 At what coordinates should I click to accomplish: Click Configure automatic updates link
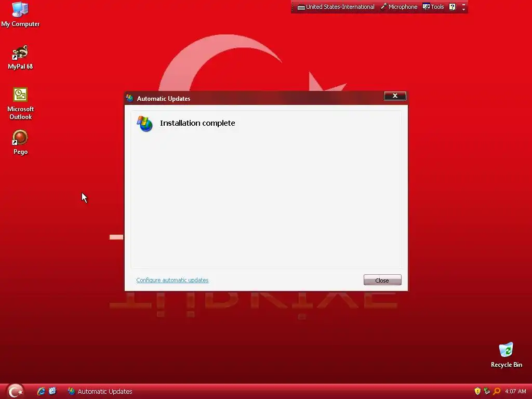[172, 280]
